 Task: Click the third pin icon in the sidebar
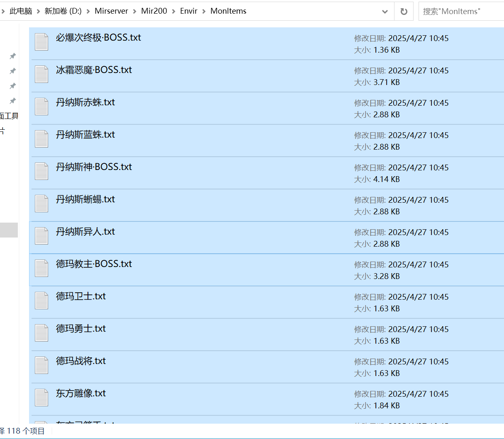(13, 86)
